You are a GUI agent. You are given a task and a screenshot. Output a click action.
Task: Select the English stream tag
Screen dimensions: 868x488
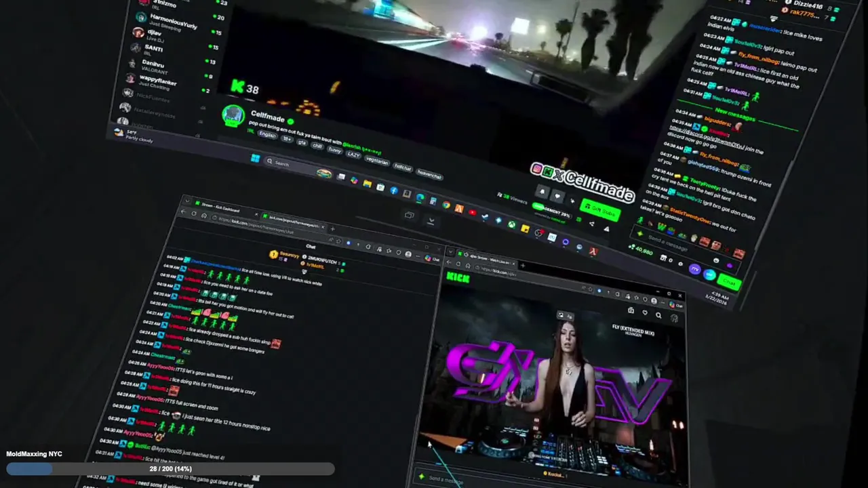267,134
